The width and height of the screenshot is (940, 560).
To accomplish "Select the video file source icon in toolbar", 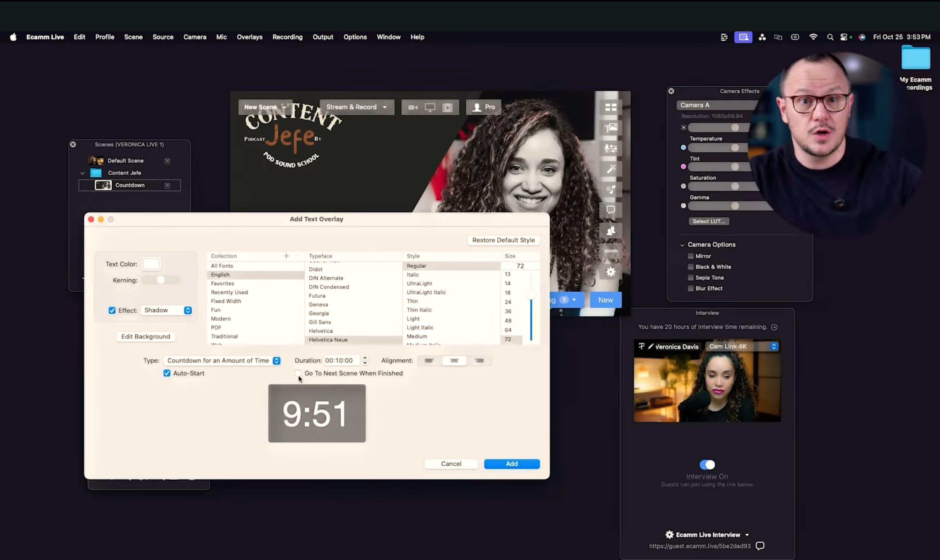I will coord(447,107).
